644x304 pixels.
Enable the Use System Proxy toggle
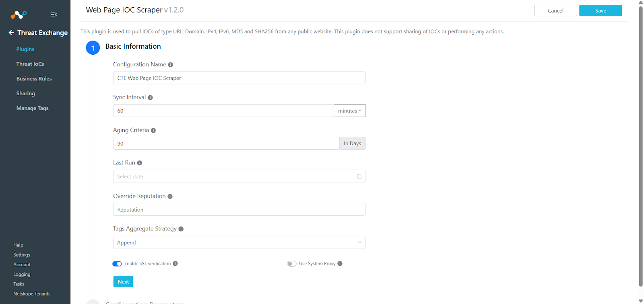tap(291, 263)
